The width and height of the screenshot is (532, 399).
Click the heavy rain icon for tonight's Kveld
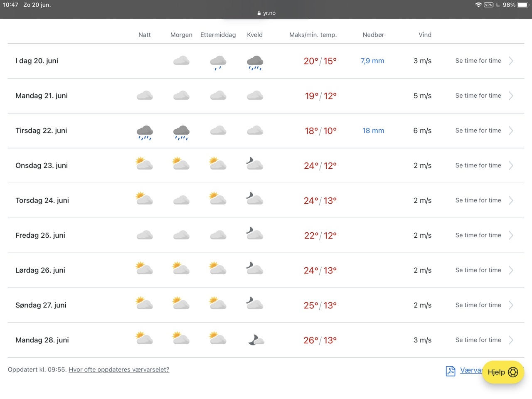click(255, 62)
